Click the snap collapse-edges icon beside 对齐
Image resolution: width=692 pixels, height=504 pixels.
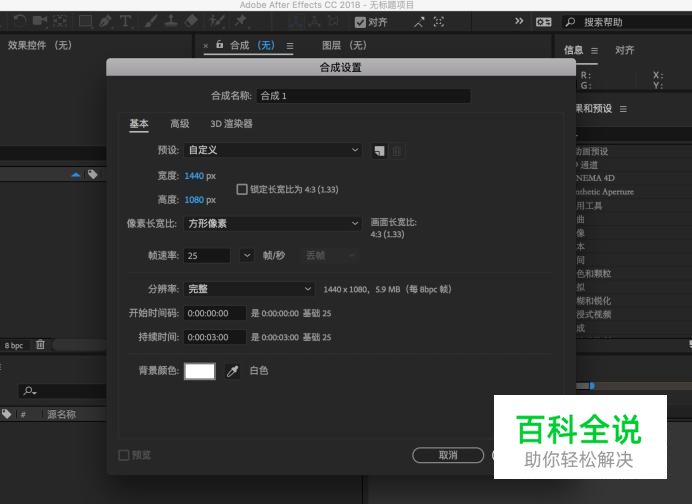(419, 22)
